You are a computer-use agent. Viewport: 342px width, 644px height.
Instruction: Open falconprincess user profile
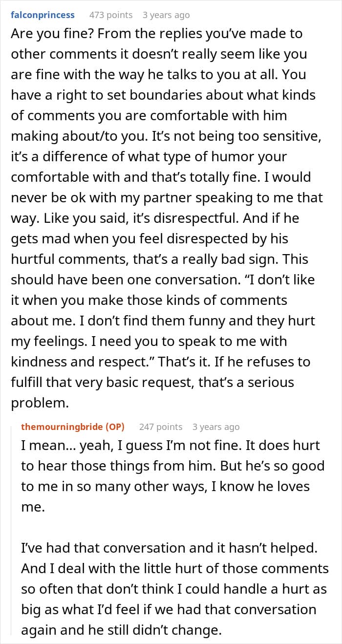click(x=43, y=15)
